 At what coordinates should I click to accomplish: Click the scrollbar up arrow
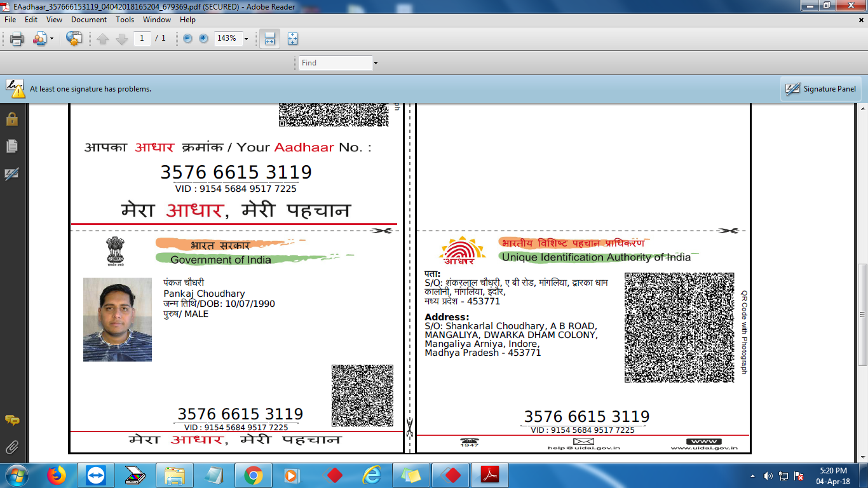pos(862,109)
